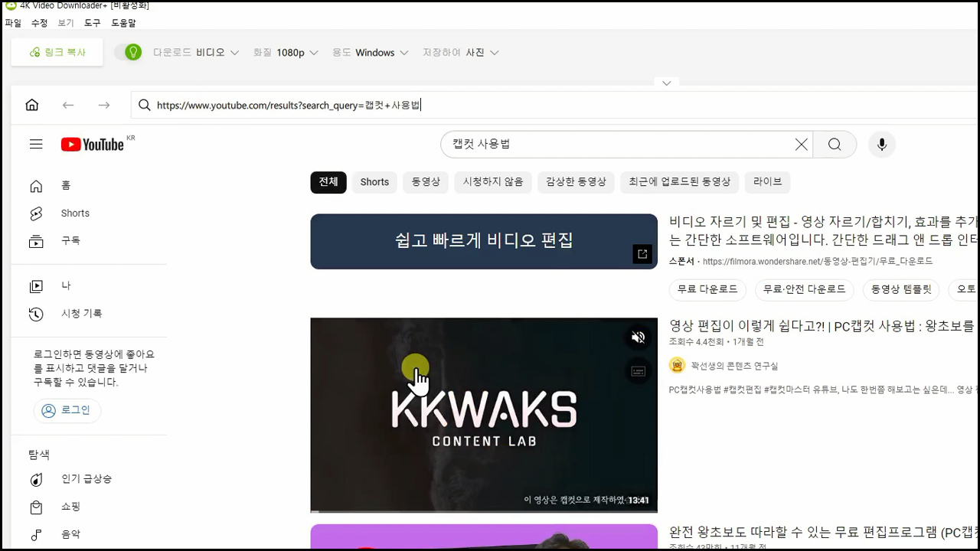980x551 pixels.
Task: Open the 보기 menu
Action: click(x=66, y=23)
